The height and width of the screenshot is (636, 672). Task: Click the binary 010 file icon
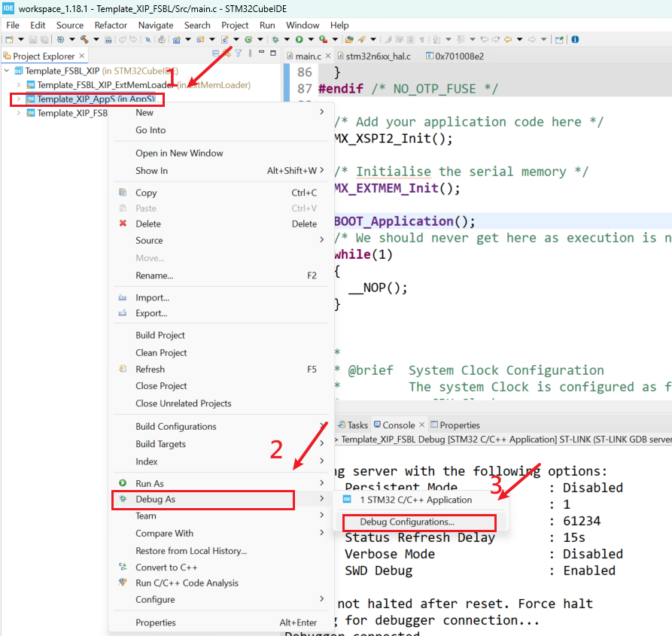tap(108, 39)
